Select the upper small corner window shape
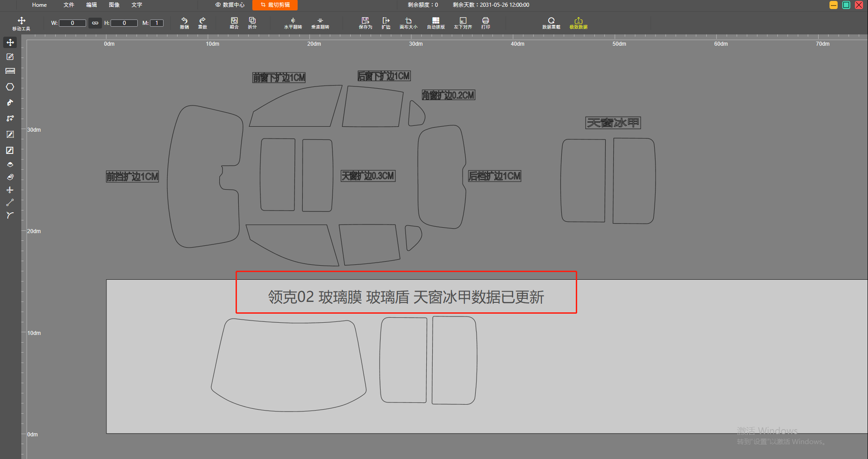Viewport: 868px width, 459px height. point(416,114)
